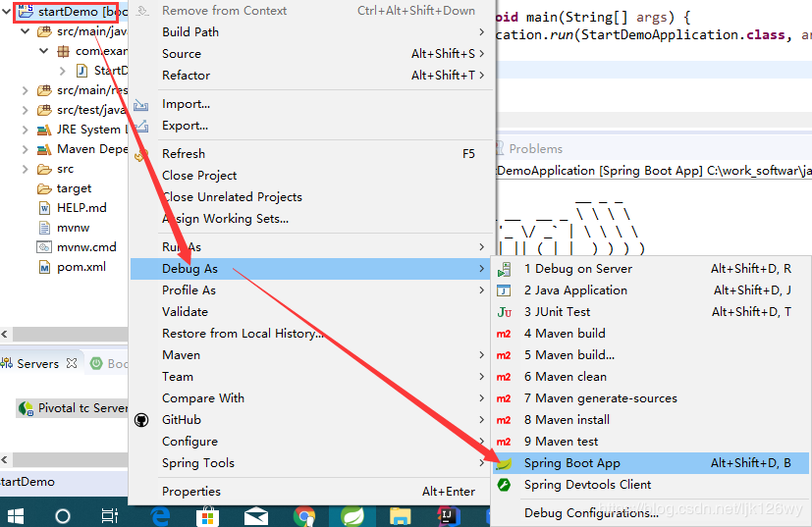Image resolution: width=812 pixels, height=527 pixels.
Task: Choose Validate from the menu
Action: coord(310,312)
